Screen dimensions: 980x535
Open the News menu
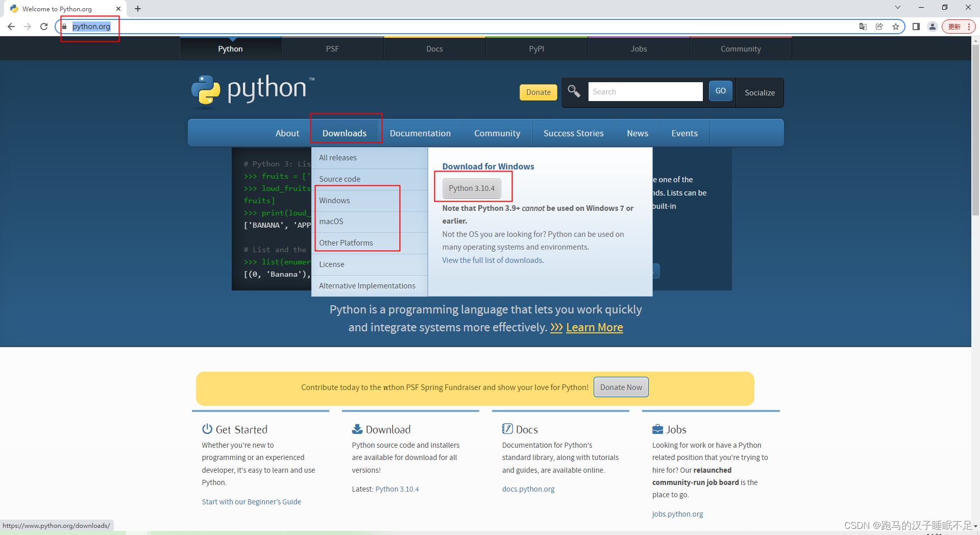point(638,133)
